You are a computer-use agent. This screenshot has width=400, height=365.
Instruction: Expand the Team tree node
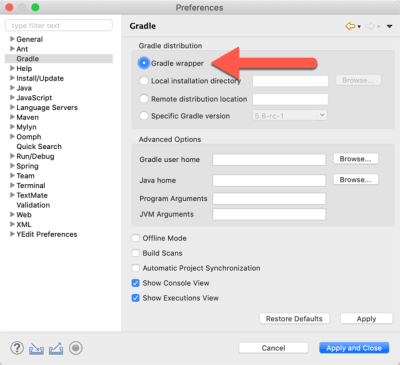[x=12, y=175]
